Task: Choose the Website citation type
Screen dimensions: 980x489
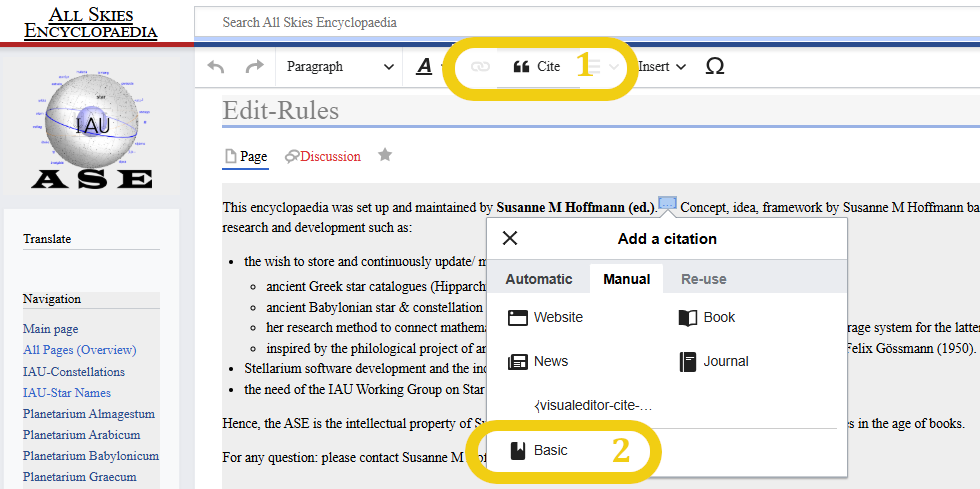Action: (545, 317)
